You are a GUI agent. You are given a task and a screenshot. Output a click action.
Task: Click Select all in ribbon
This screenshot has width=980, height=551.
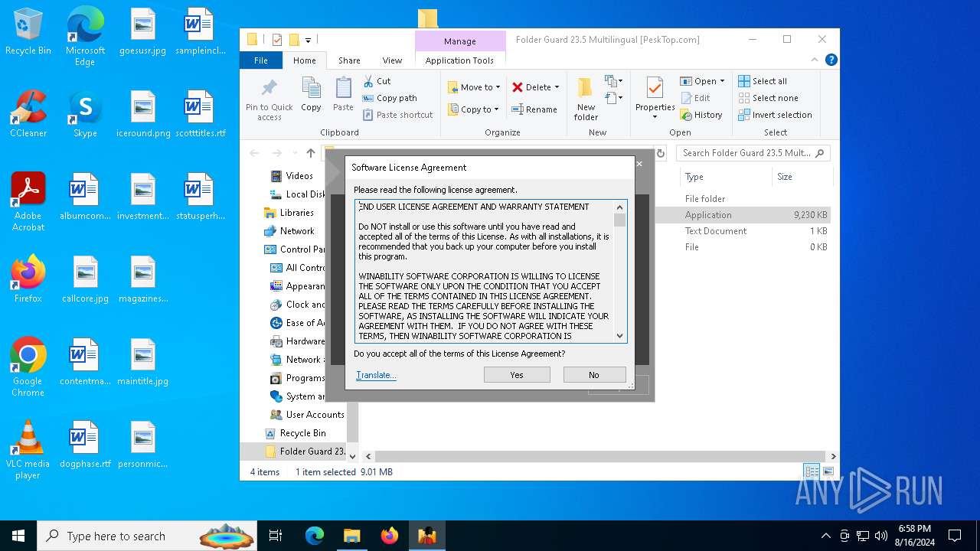point(763,81)
